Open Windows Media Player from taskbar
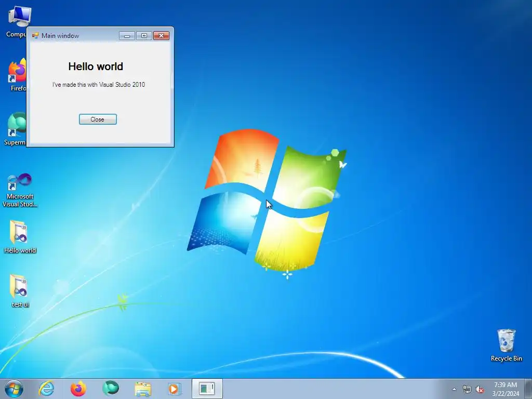 point(175,389)
